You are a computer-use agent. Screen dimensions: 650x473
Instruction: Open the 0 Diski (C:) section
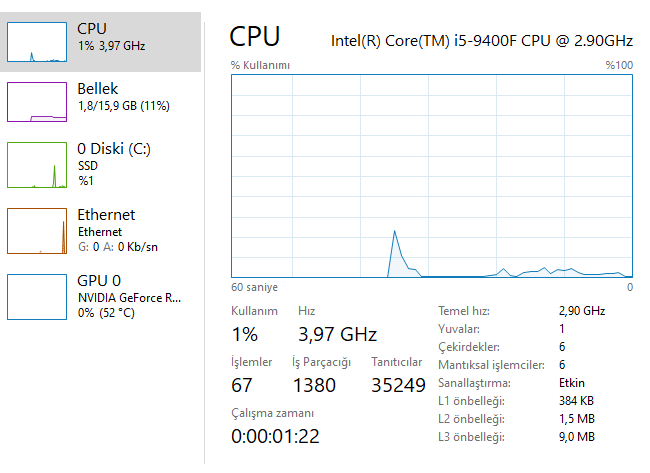click(114, 149)
